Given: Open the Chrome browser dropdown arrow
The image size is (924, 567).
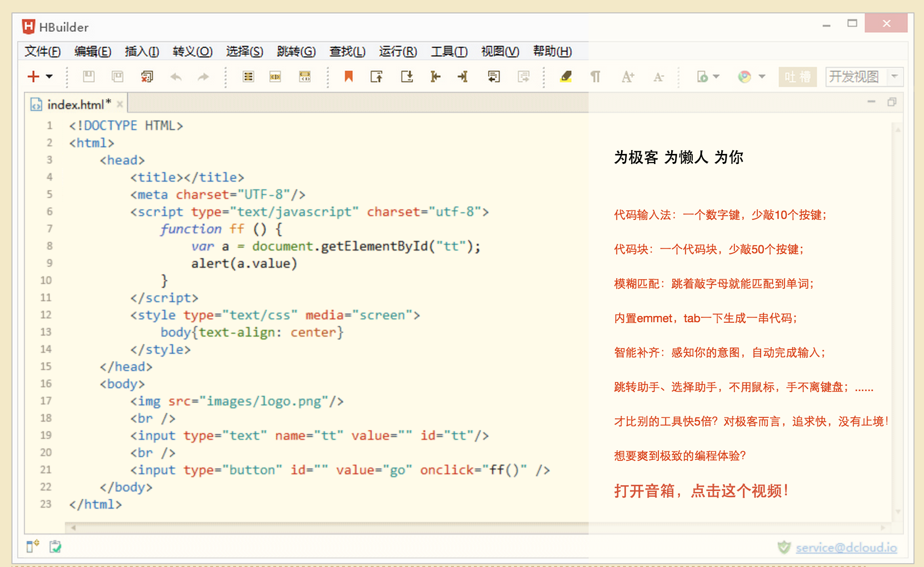Looking at the screenshot, I should click(762, 76).
